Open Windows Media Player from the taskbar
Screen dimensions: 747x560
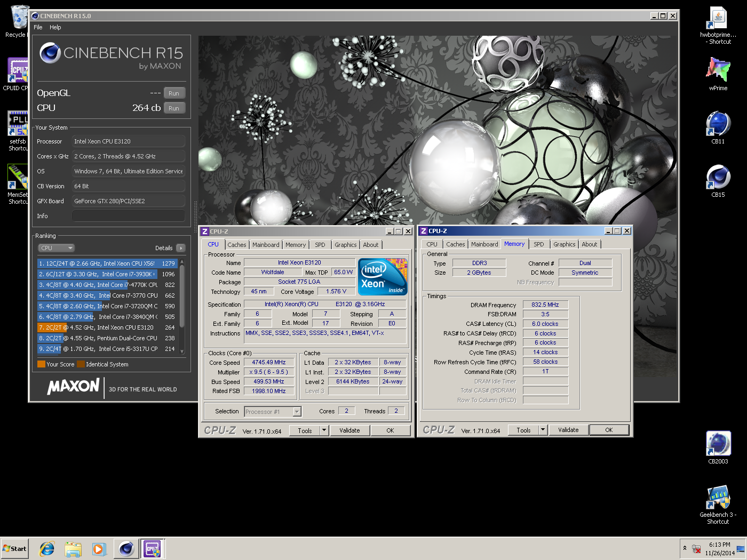point(99,548)
